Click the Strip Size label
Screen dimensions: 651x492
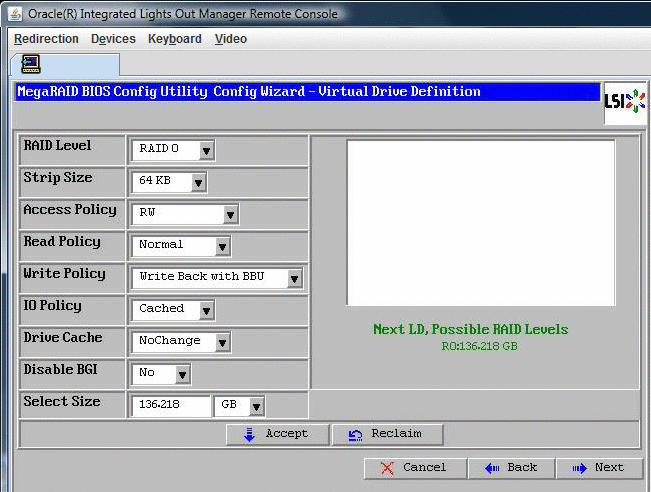click(58, 178)
